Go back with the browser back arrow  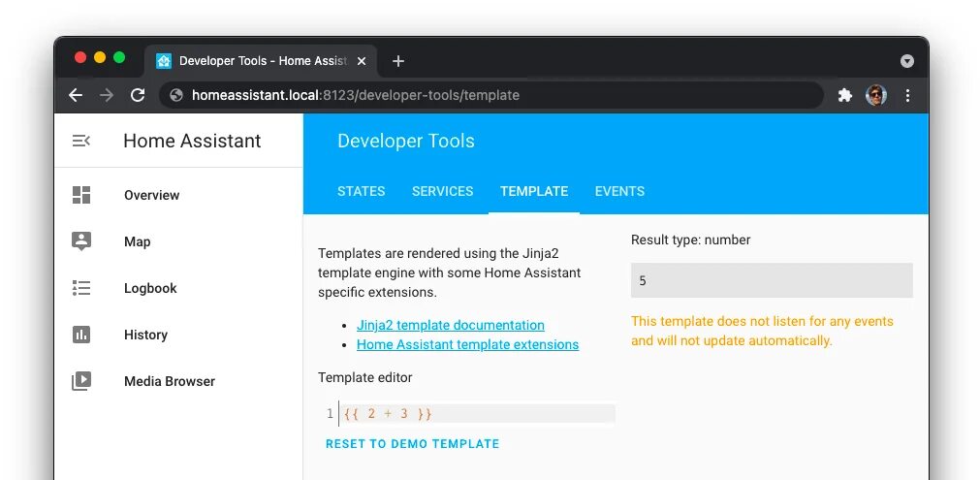tap(76, 95)
